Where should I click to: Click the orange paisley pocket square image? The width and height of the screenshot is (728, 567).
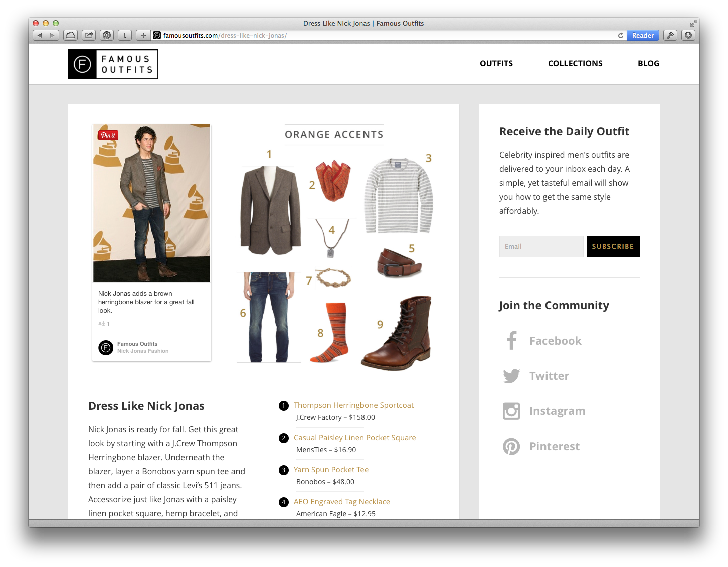[333, 180]
